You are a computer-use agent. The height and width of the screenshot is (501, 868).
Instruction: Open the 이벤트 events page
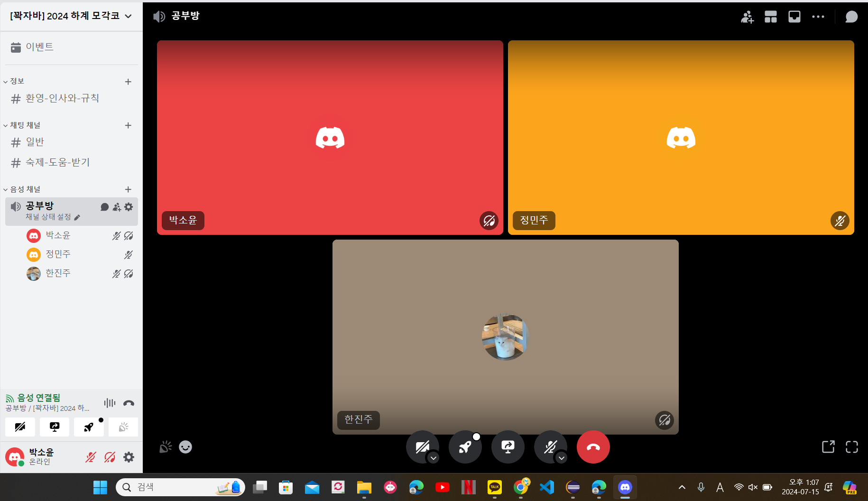tap(71, 47)
